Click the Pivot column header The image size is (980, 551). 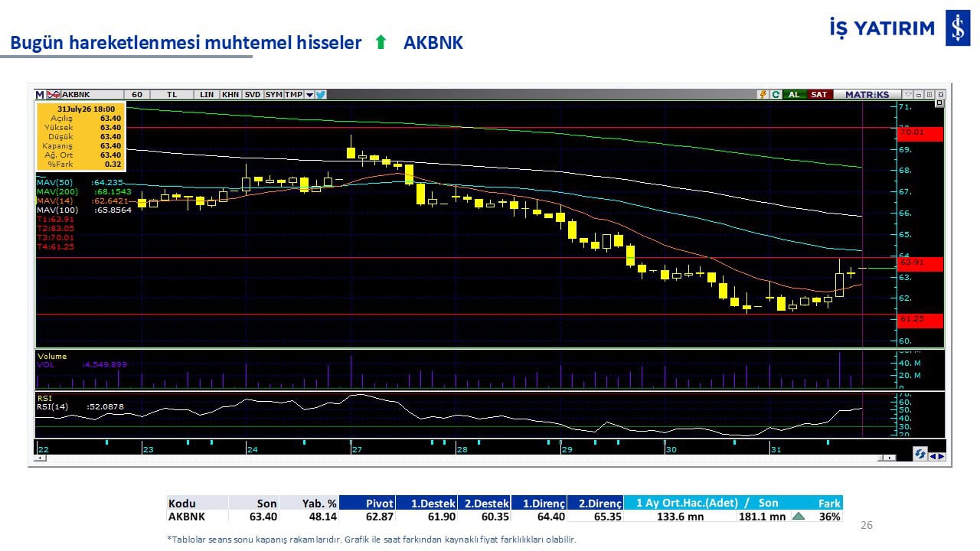tap(367, 503)
